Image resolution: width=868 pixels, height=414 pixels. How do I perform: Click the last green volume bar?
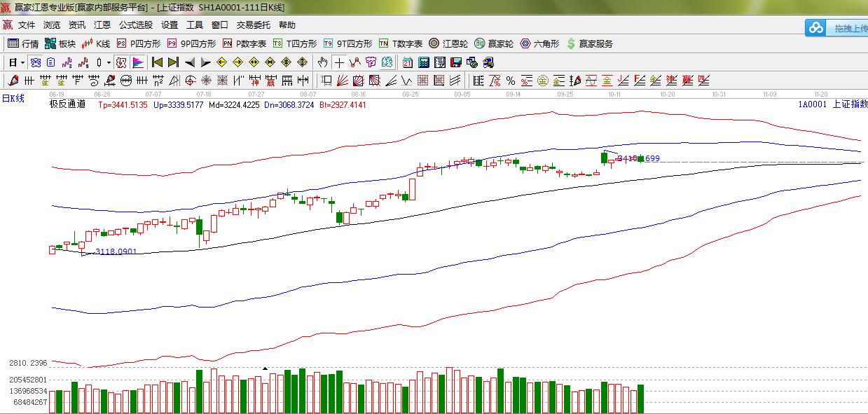point(640,399)
